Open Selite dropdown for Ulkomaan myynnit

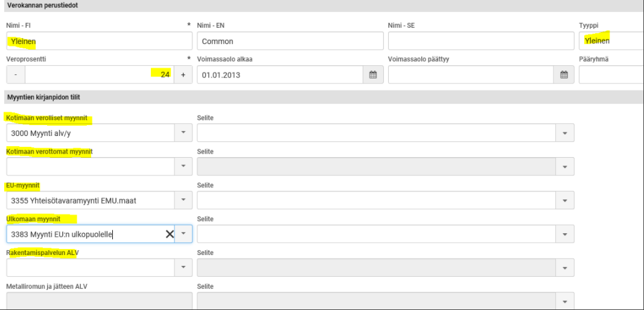tap(565, 234)
